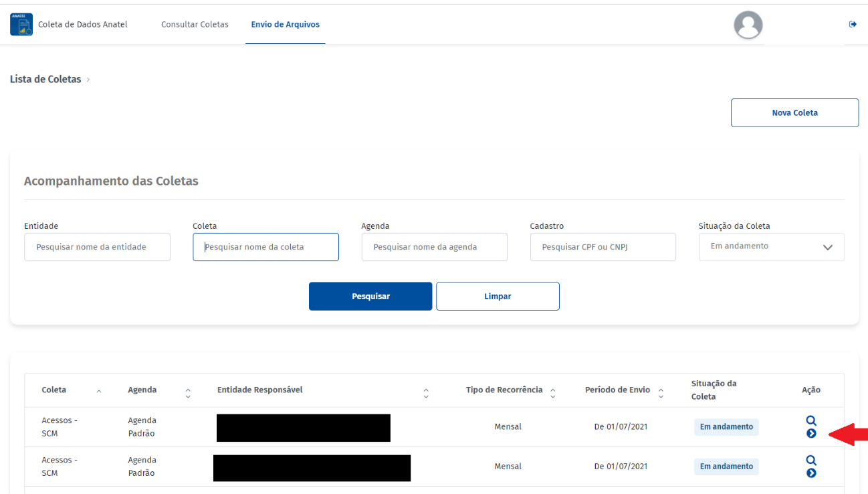The width and height of the screenshot is (868, 494).
Task: Click the second row's arrow circle icon
Action: pyautogui.click(x=811, y=473)
